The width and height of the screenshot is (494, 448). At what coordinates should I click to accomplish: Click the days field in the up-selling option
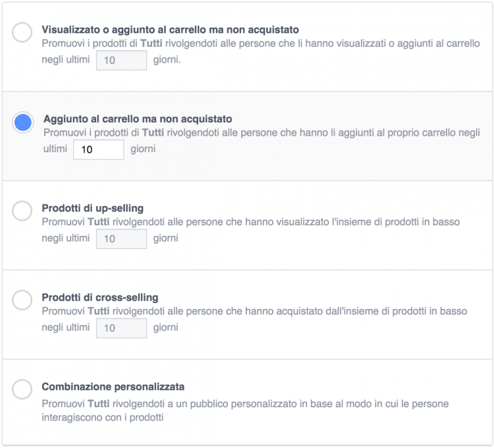pos(121,238)
